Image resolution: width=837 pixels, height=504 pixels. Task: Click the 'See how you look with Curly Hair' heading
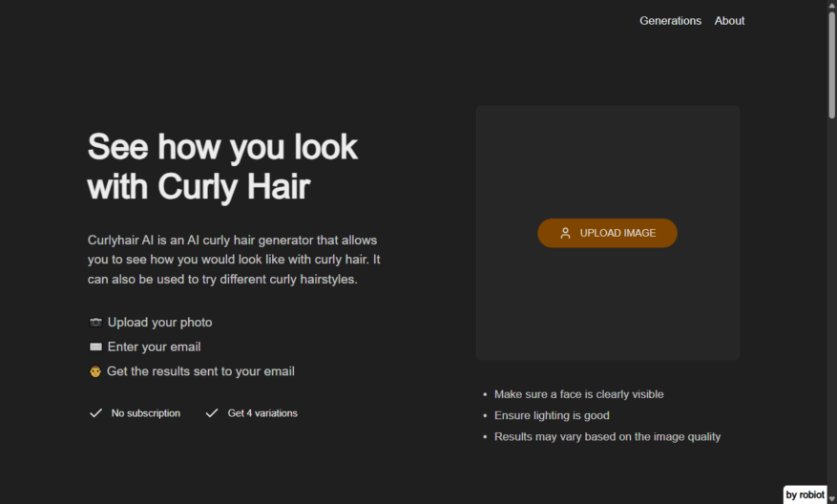[x=222, y=167]
